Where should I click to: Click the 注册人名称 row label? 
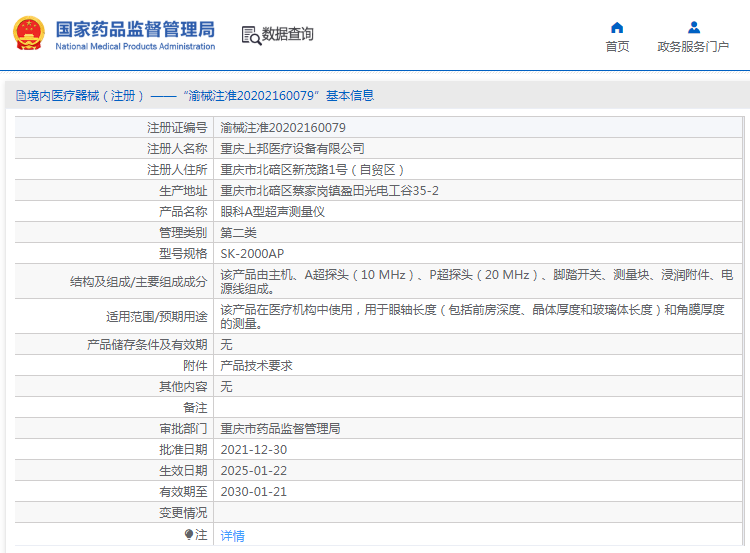tap(177, 149)
